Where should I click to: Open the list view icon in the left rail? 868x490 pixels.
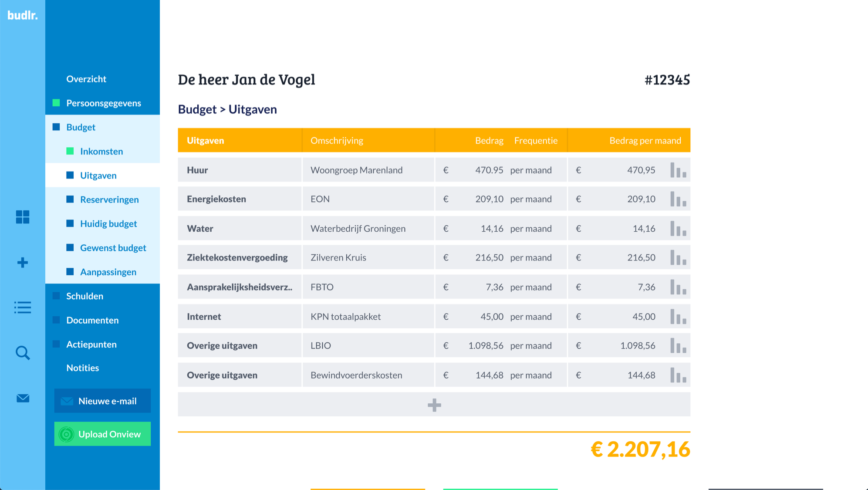click(23, 308)
